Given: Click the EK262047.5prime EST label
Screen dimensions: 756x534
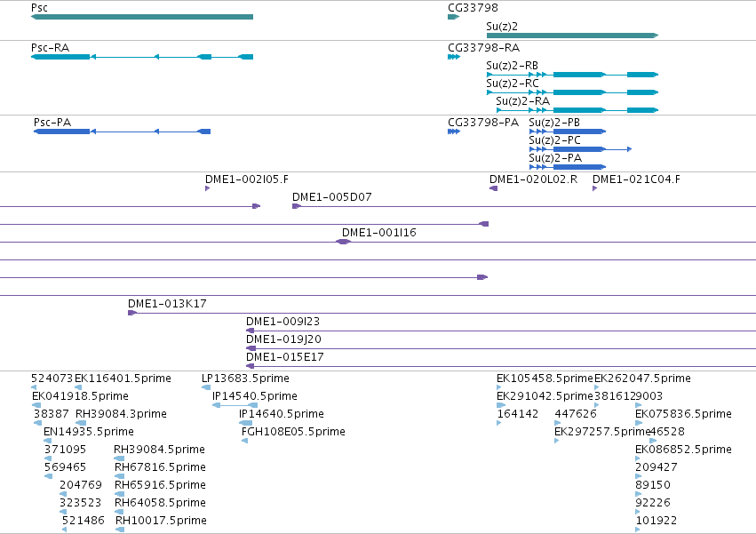Looking at the screenshot, I should click(642, 379).
